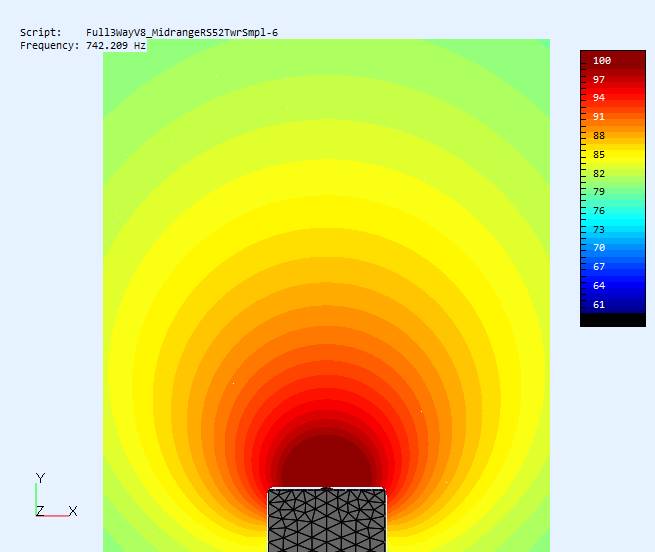Click the 73 label in the legend
This screenshot has width=655, height=552.
click(599, 229)
